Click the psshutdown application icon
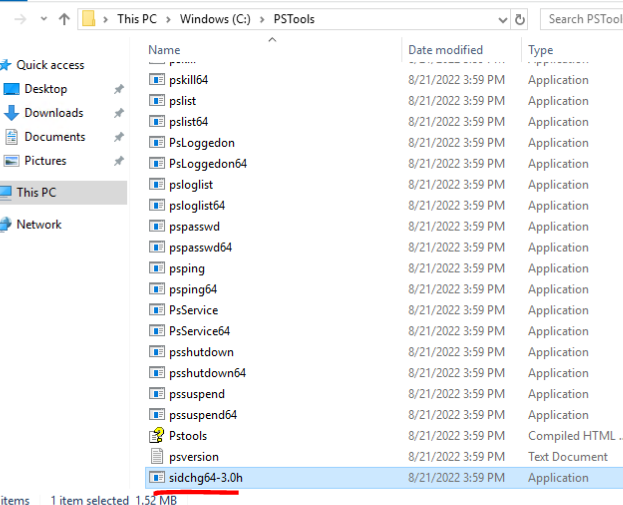The image size is (623, 505). [157, 352]
